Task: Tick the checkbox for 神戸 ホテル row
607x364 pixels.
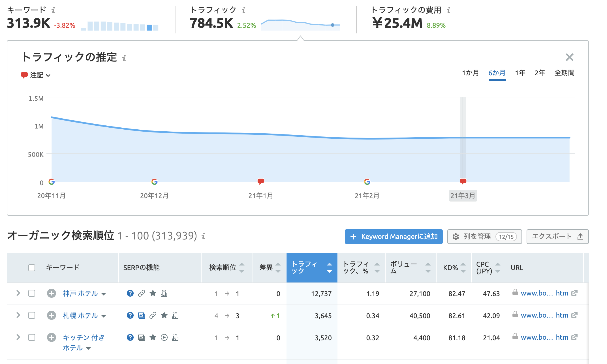Action: click(x=32, y=293)
